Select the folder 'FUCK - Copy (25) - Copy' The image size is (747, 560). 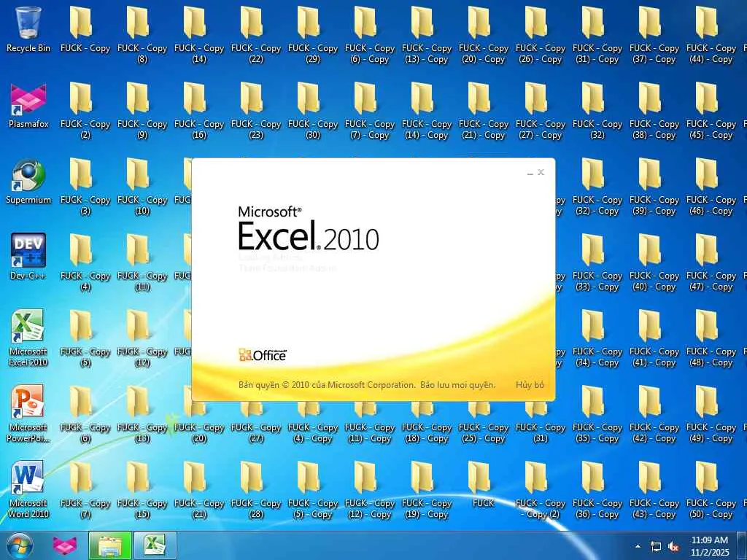click(x=484, y=421)
